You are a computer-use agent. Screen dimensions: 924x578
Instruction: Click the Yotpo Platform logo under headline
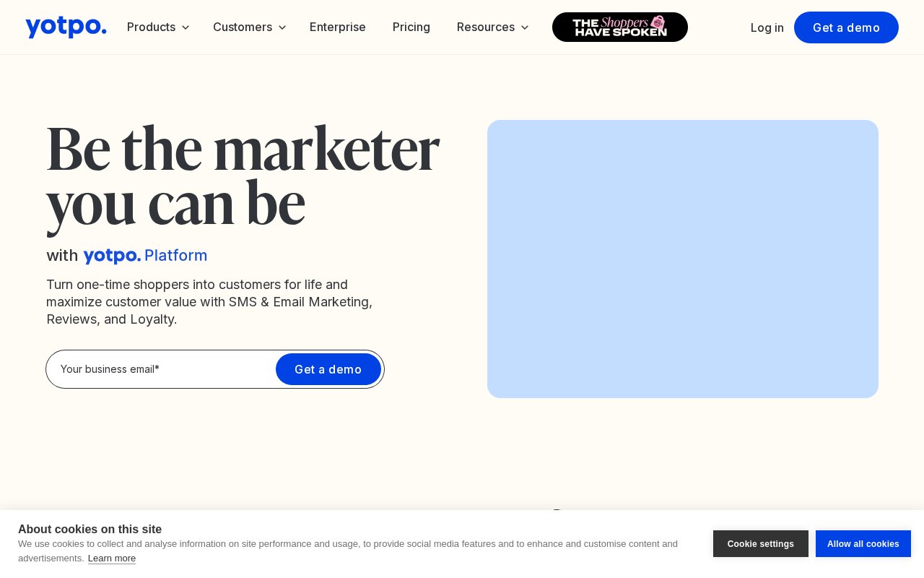[x=145, y=256]
